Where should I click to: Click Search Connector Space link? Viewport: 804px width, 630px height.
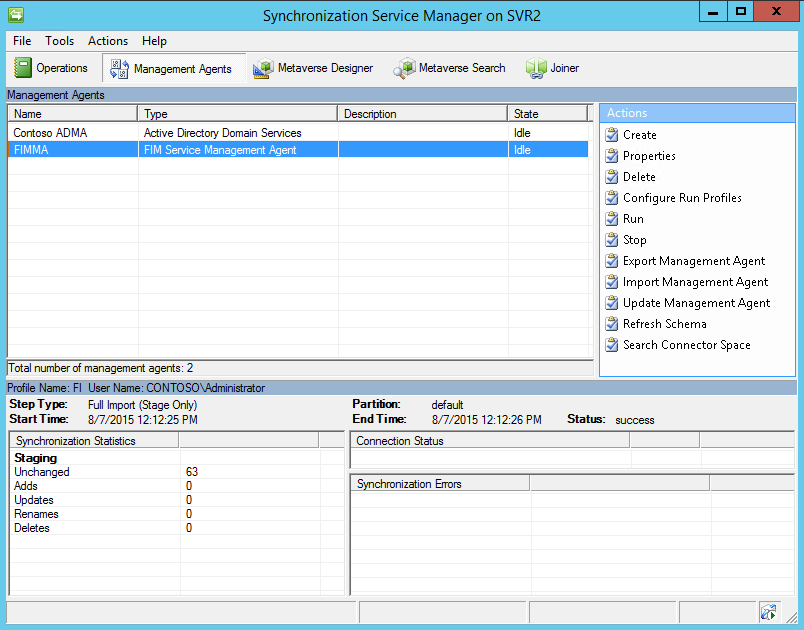click(x=687, y=345)
